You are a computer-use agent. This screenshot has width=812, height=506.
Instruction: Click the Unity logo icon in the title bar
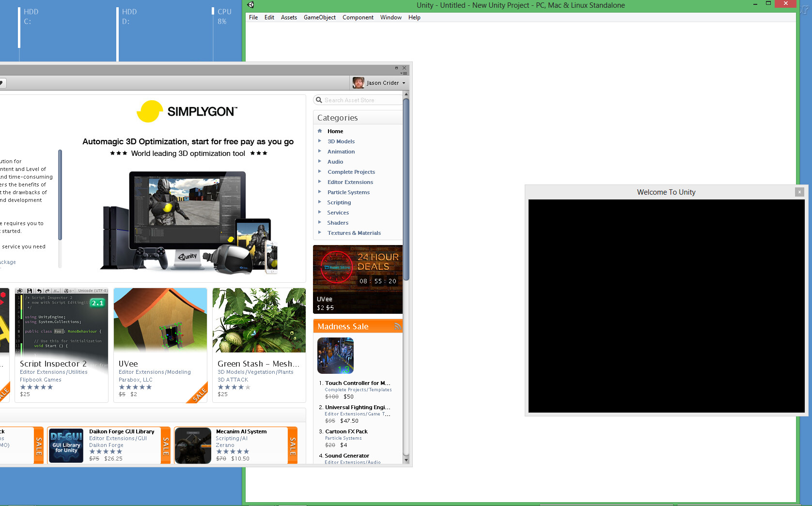tap(250, 5)
